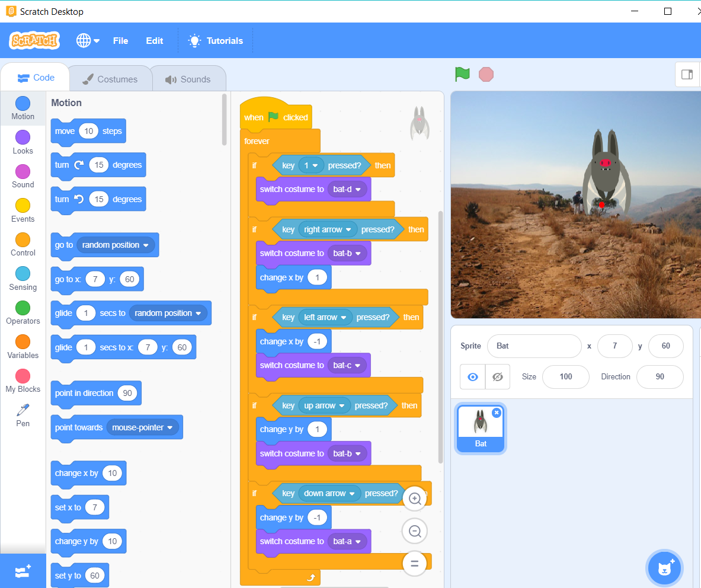The width and height of the screenshot is (701, 588).
Task: Zoom in on the code workspace
Action: (414, 498)
